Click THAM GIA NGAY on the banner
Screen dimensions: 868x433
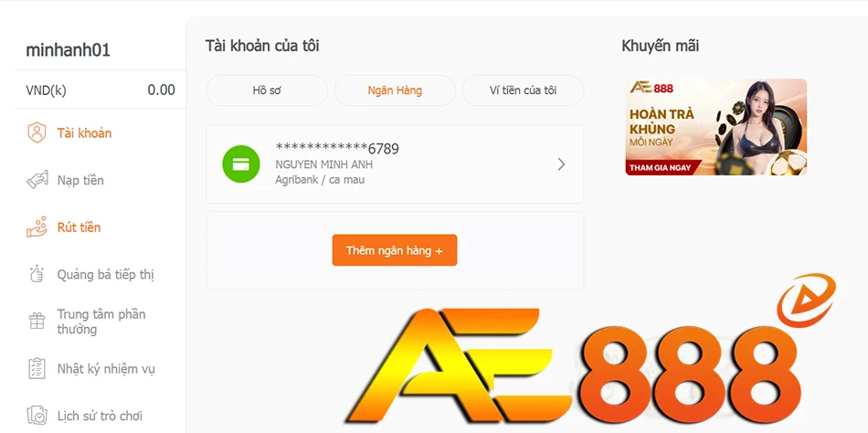coord(661,168)
